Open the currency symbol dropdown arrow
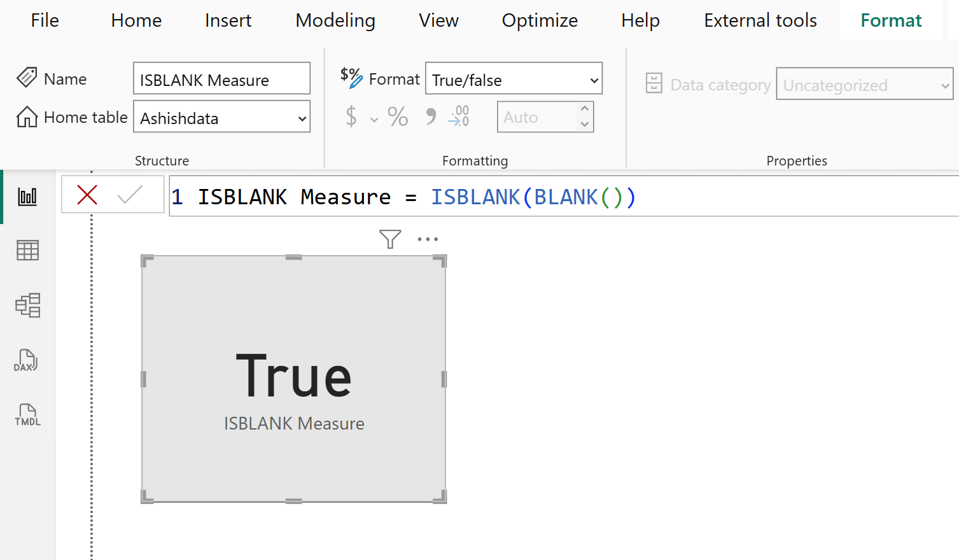The image size is (959, 560). 374,119
